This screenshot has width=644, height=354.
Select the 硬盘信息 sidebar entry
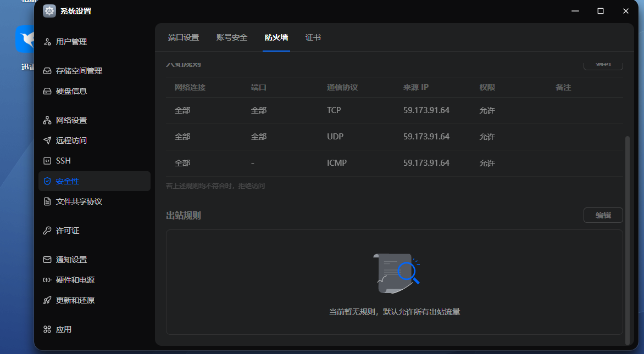click(95, 91)
